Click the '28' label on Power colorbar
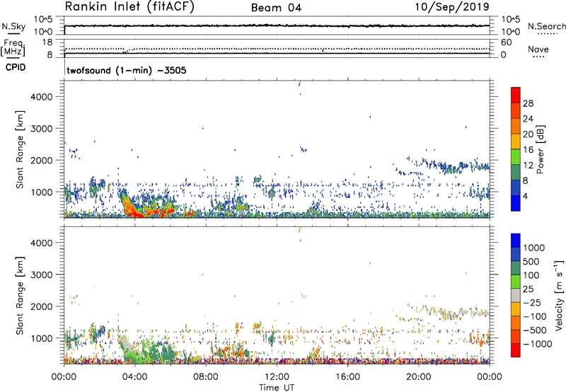 (528, 103)
